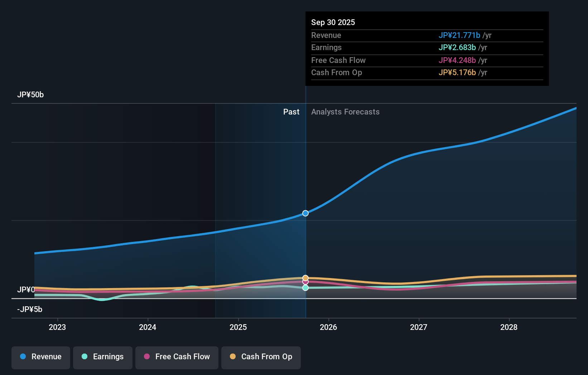Select the teal Earnings chart marker
This screenshot has width=588, height=375.
tap(305, 288)
